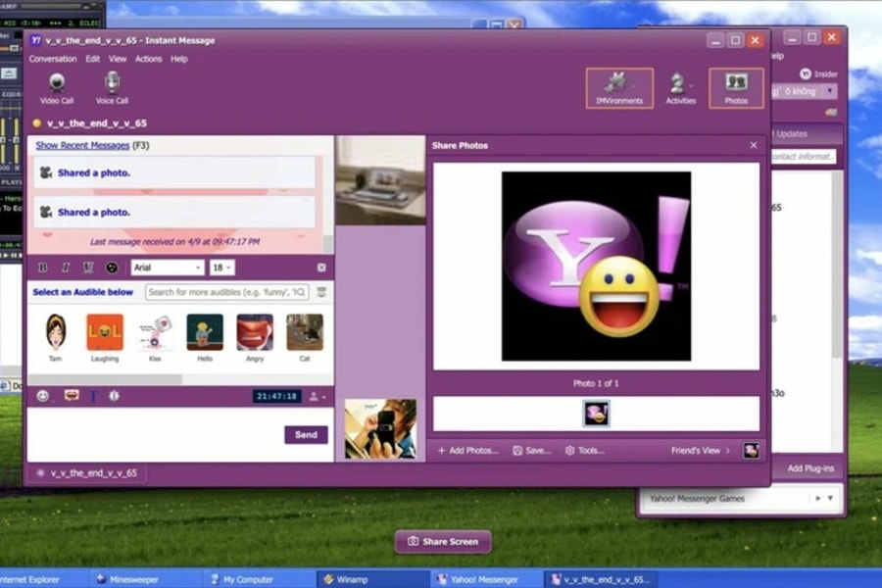Open the Conversation menu
The width and height of the screenshot is (882, 588).
55,59
